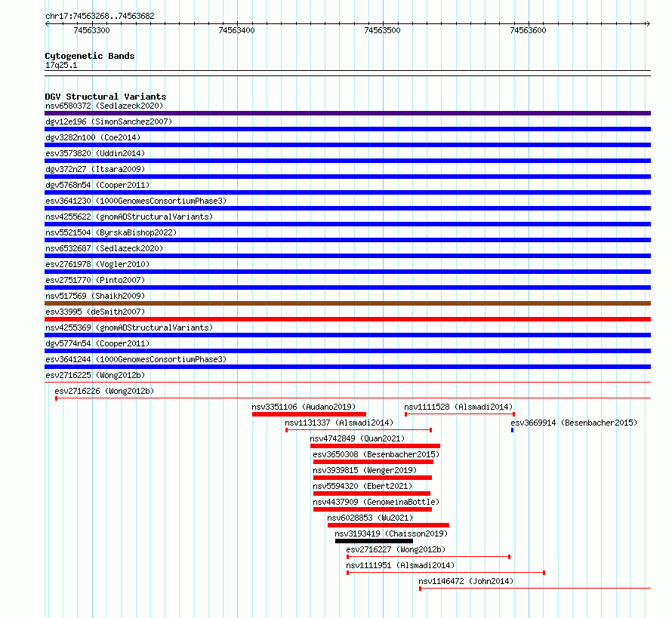This screenshot has height=618, width=672.
Task: Click the nsv6580372 (Sedlazeck2020) variant label
Action: (x=104, y=106)
